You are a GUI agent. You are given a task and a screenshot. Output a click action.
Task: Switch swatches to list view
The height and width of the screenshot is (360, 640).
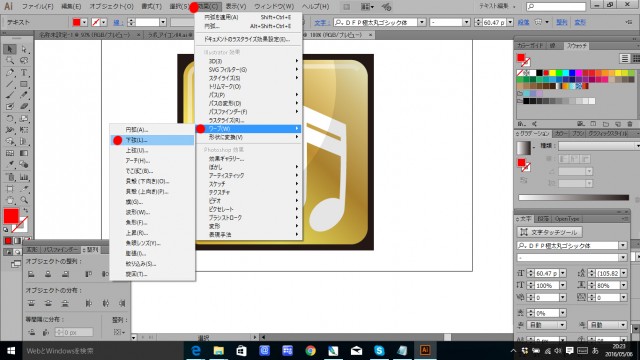(624, 59)
